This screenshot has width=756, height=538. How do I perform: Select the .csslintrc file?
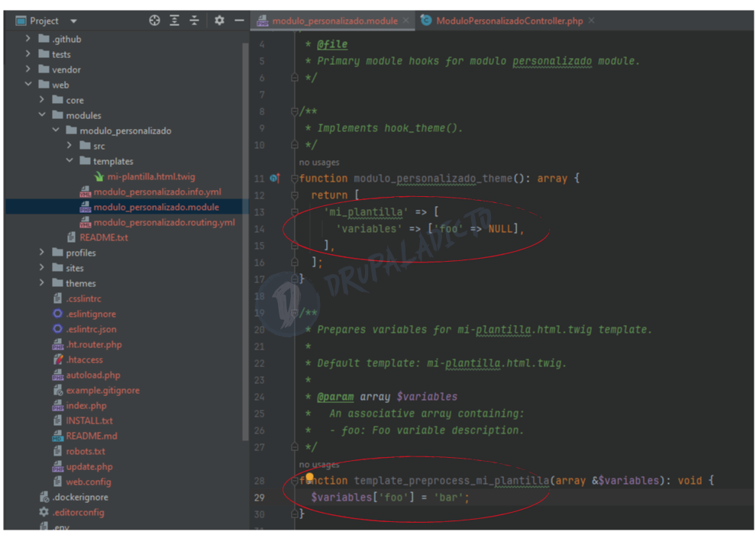[83, 298]
